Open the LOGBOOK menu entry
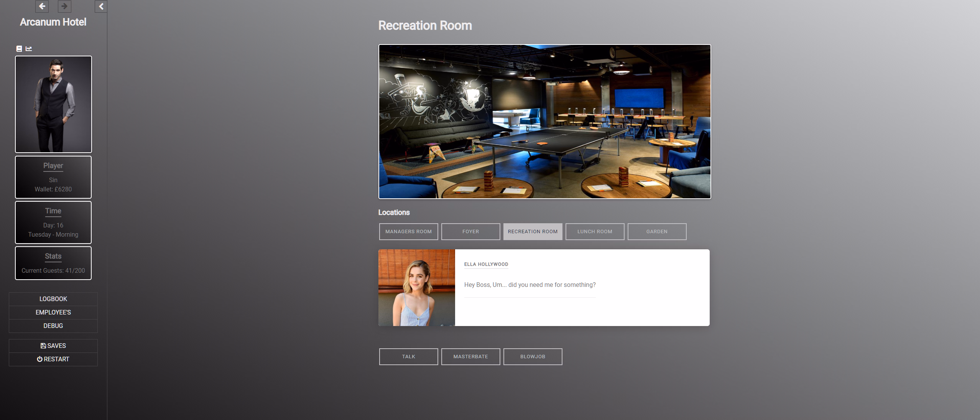980x420 pixels. point(53,299)
